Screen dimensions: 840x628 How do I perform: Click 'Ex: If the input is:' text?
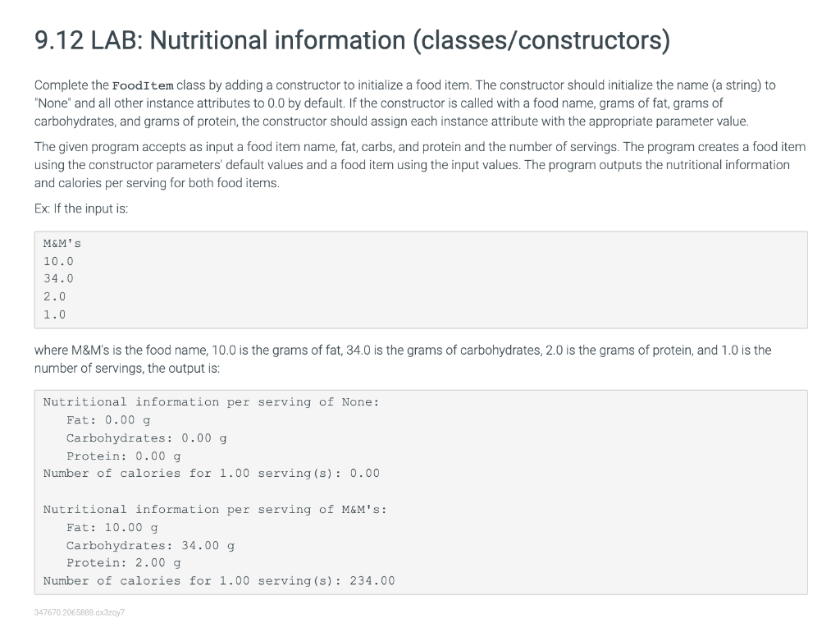pos(81,209)
